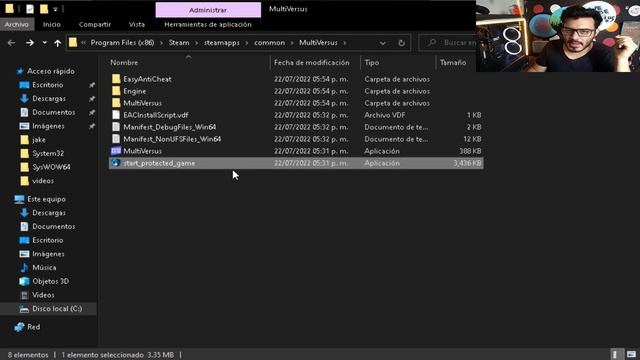Viewport: 640px width, 360px height.
Task: Click '8 elementos' in status bar
Action: point(28,355)
